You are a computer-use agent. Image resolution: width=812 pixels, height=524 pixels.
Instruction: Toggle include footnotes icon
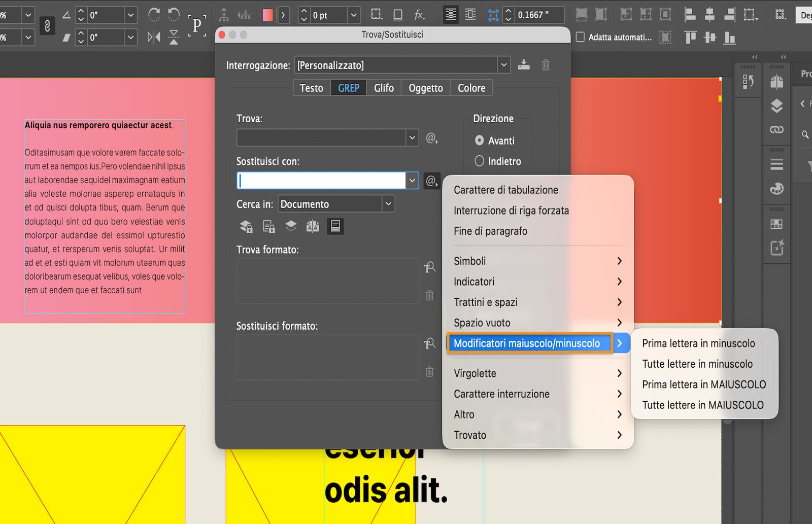click(x=335, y=226)
